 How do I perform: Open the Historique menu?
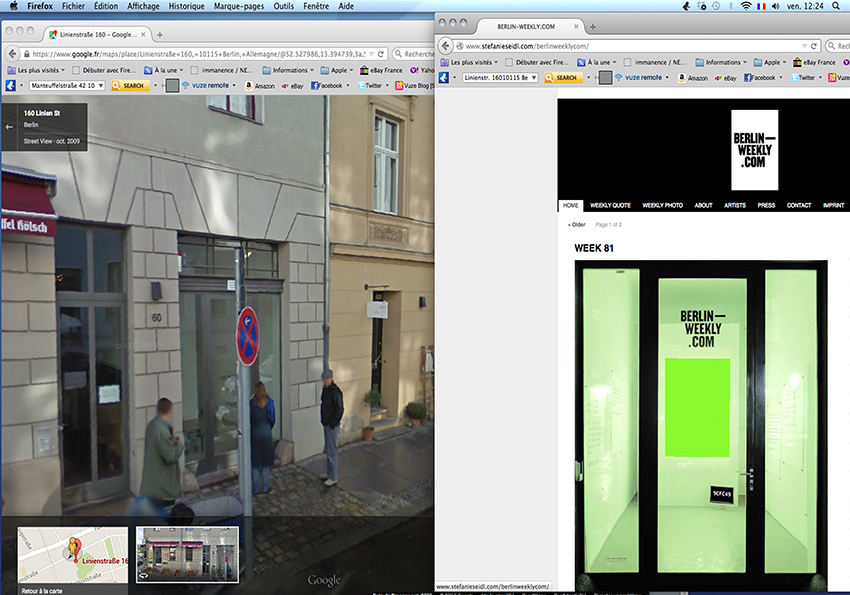pos(186,6)
